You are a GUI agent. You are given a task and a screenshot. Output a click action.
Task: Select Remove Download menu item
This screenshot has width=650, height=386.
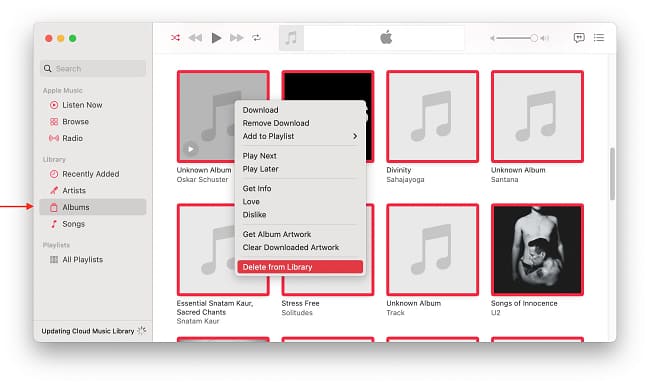coord(300,123)
